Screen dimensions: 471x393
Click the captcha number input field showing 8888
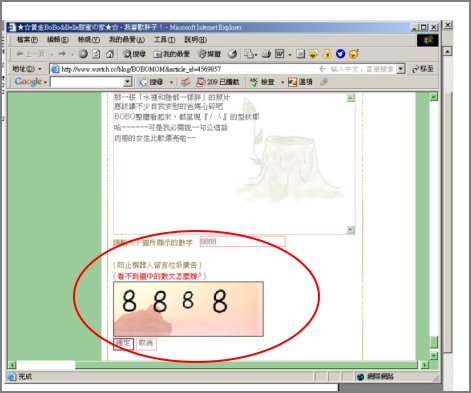click(x=242, y=242)
